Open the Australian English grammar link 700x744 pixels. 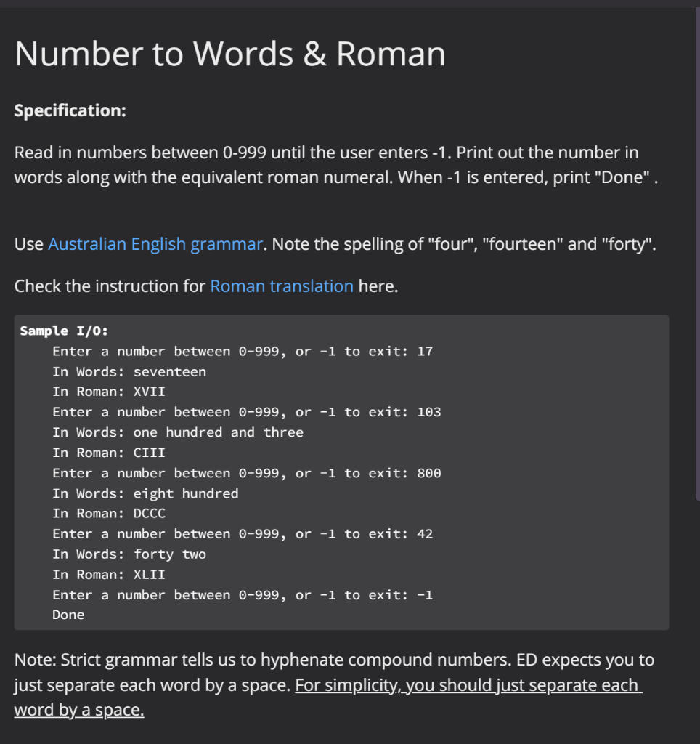[x=155, y=244]
